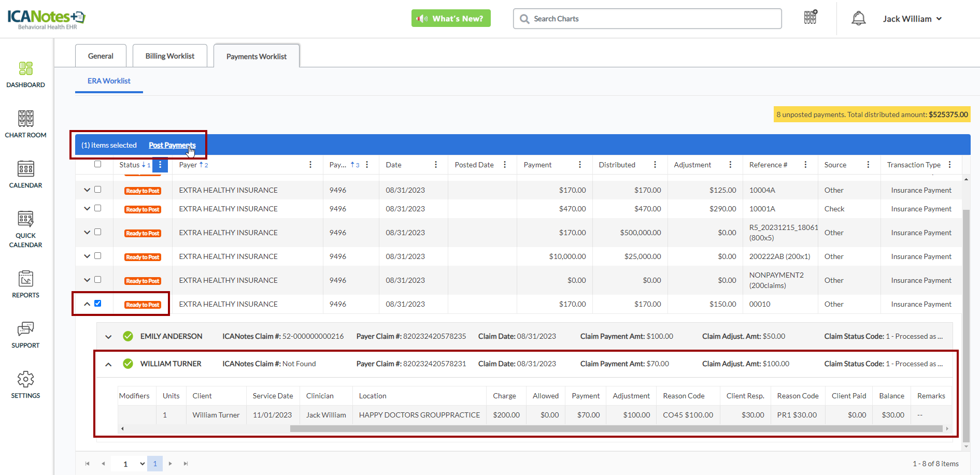Uncheck the selected 00010 payment row

(97, 304)
